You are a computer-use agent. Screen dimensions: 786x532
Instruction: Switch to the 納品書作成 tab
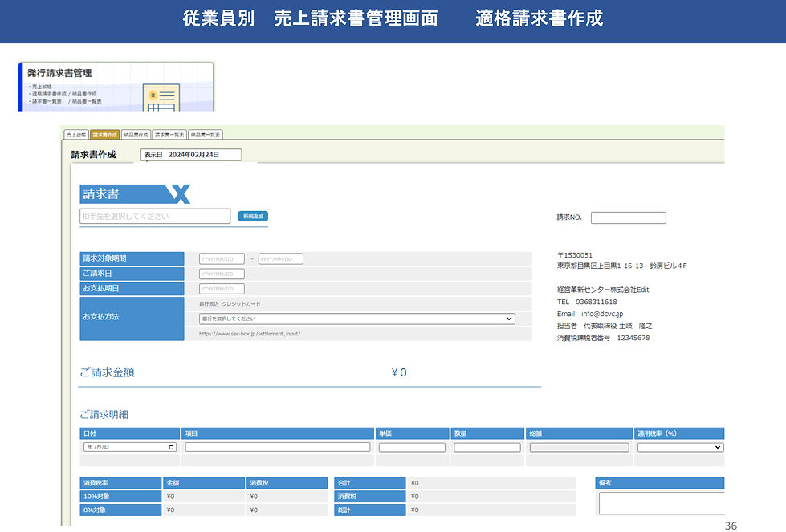tap(136, 135)
